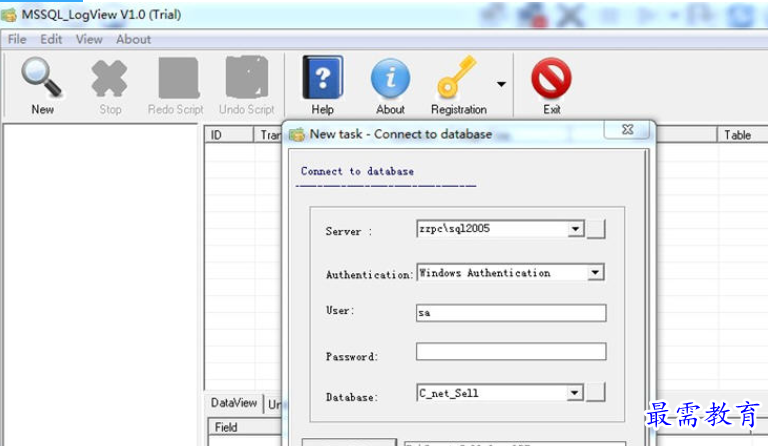Expand the Authentication dropdown arrow
The width and height of the screenshot is (768, 446).
[595, 272]
